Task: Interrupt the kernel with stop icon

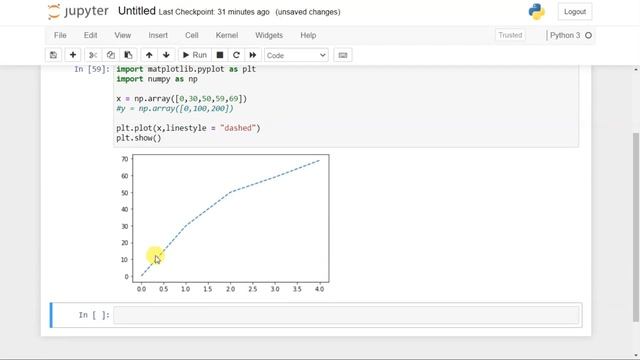Action: (220, 55)
